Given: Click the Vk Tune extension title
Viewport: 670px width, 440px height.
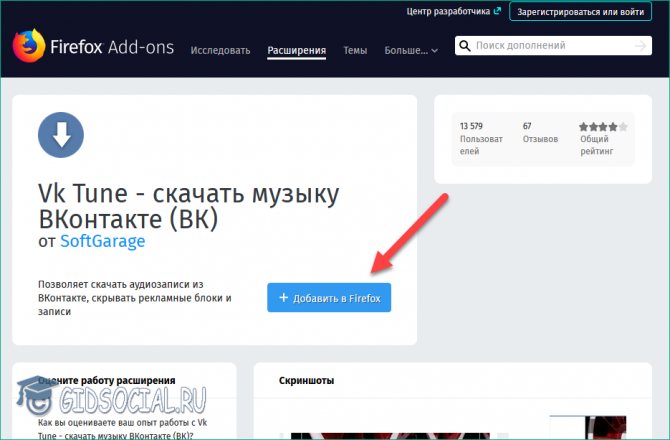Looking at the screenshot, I should click(188, 206).
